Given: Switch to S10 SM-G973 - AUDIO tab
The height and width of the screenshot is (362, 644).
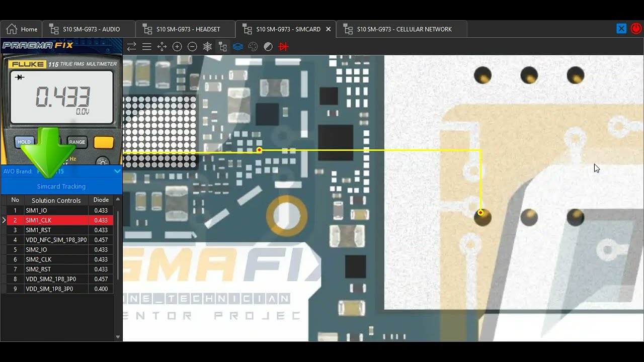Looking at the screenshot, I should [89, 29].
